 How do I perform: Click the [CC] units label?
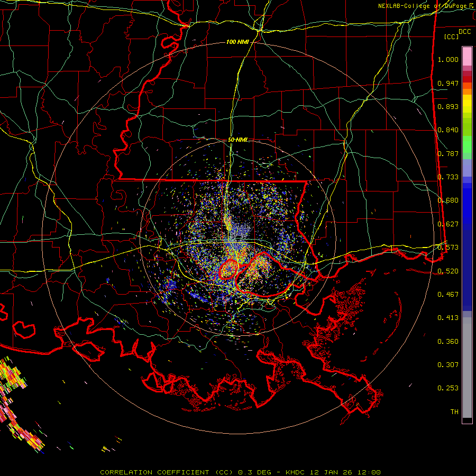pyautogui.click(x=452, y=36)
